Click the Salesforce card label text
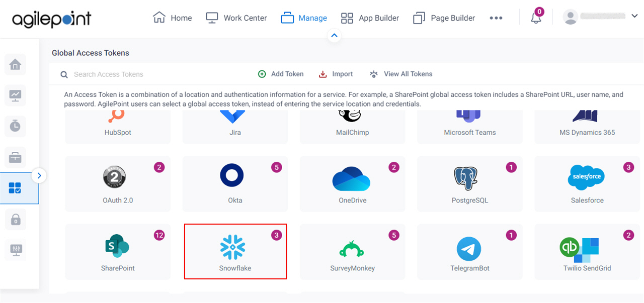This screenshot has height=303, width=644. [x=587, y=200]
